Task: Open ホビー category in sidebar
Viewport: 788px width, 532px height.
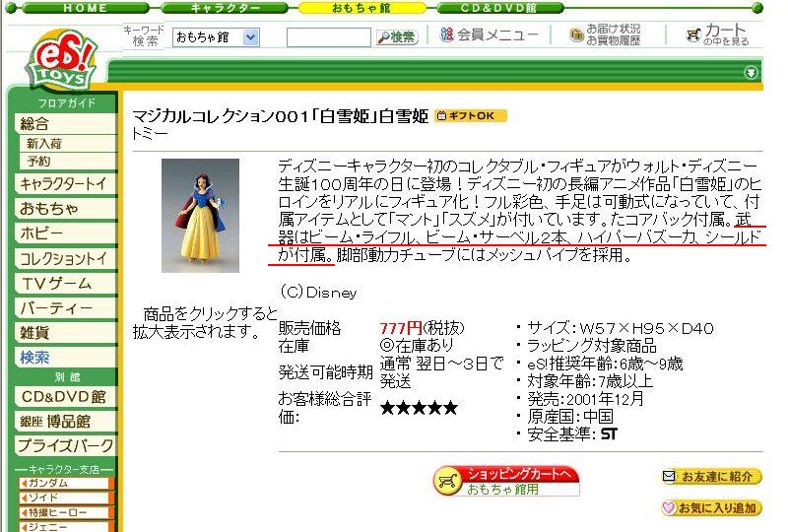Action: point(65,233)
